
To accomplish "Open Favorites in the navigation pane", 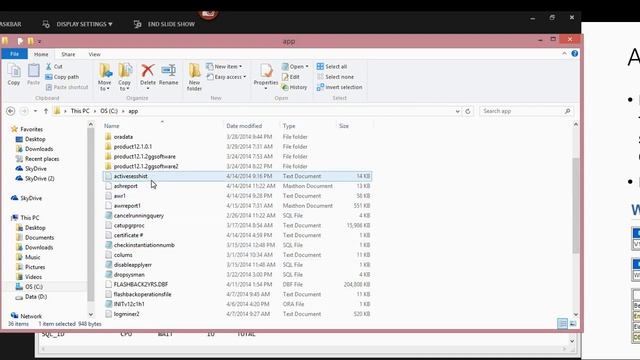I will tap(31, 129).
